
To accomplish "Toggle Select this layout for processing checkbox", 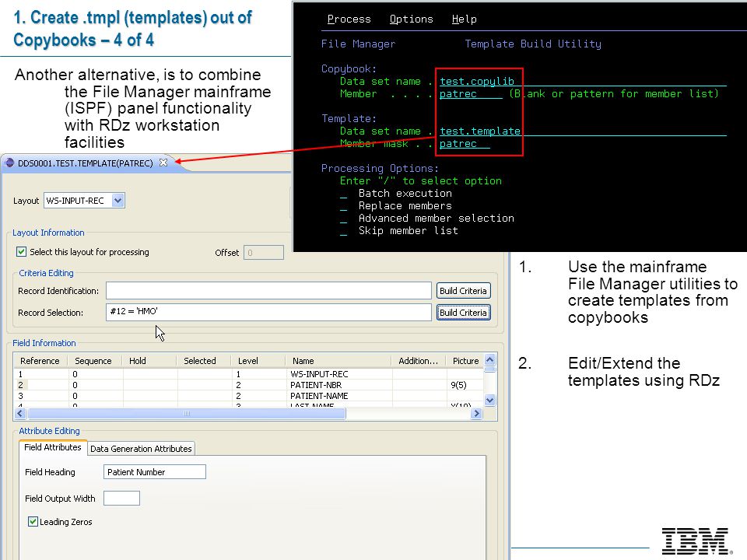I will point(22,251).
